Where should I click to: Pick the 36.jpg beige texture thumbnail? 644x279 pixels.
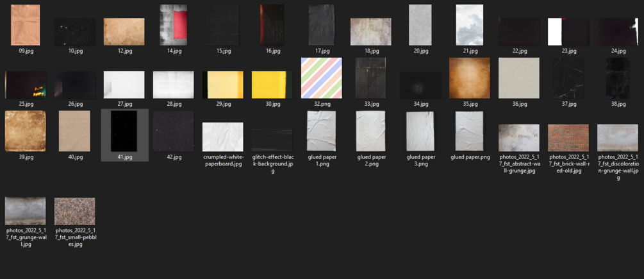519,78
